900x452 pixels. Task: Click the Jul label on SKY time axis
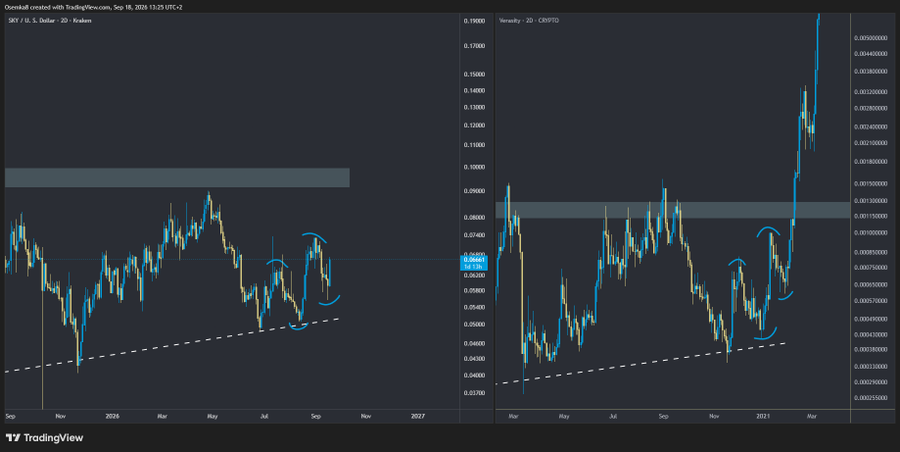point(264,416)
